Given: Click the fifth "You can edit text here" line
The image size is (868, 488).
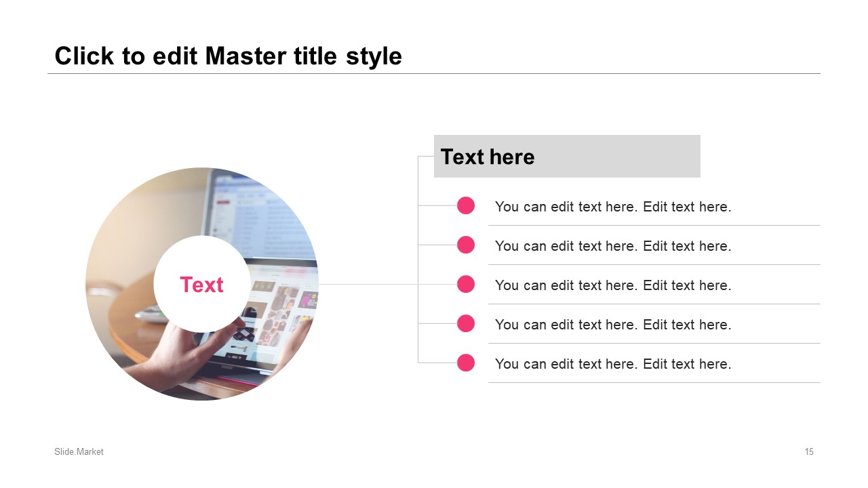Looking at the screenshot, I should (x=613, y=364).
